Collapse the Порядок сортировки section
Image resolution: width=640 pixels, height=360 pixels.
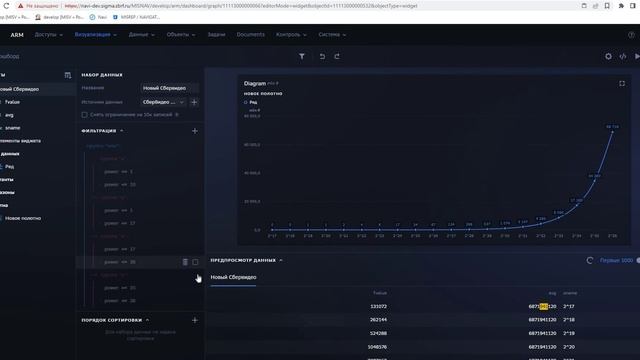point(147,320)
